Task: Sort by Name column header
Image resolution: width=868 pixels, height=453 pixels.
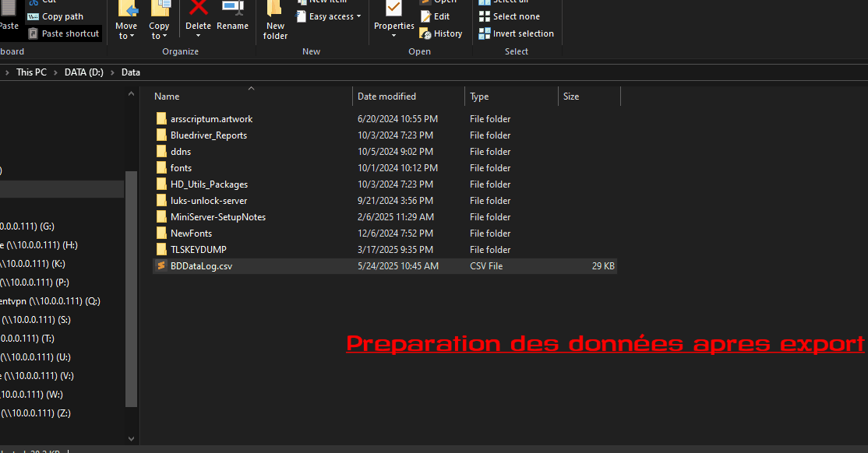Action: 252,97
